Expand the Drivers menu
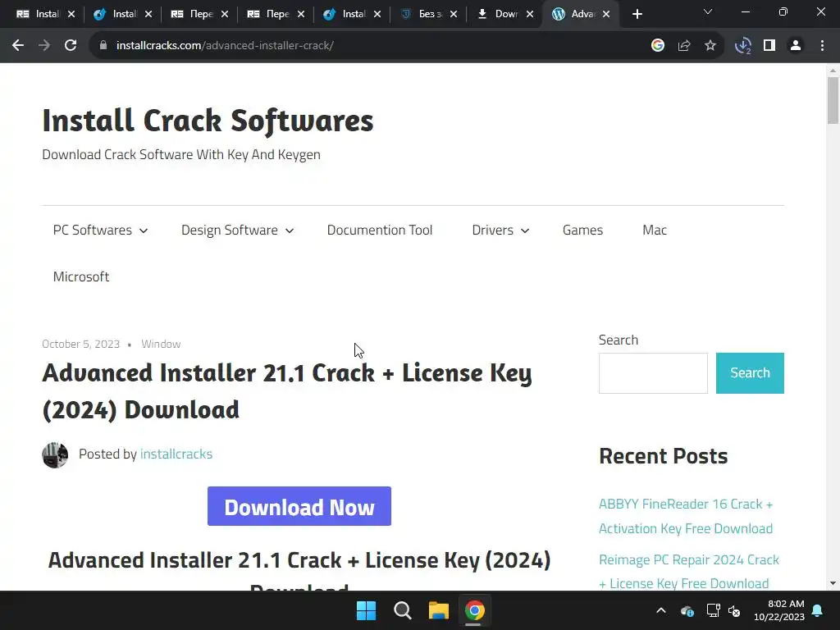Viewport: 840px width, 630px height. tap(500, 231)
